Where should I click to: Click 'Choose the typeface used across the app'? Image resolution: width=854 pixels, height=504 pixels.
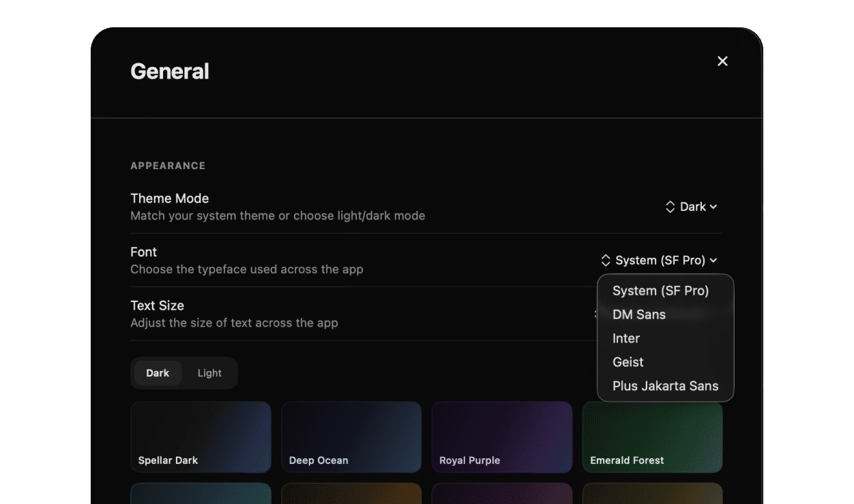(x=247, y=269)
